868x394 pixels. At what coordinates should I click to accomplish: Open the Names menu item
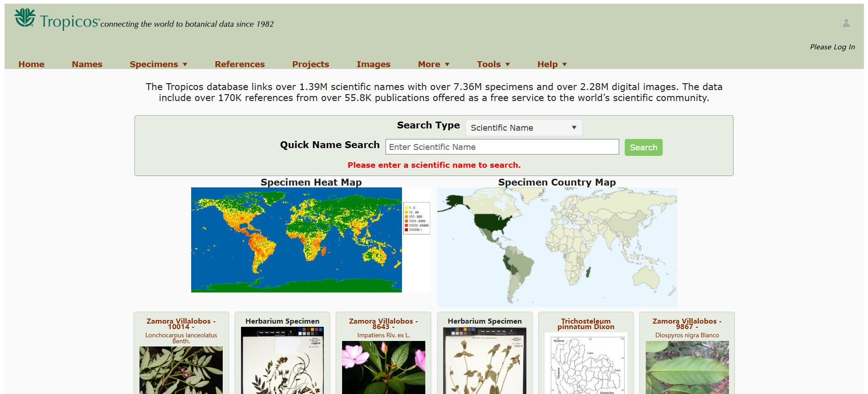(87, 64)
